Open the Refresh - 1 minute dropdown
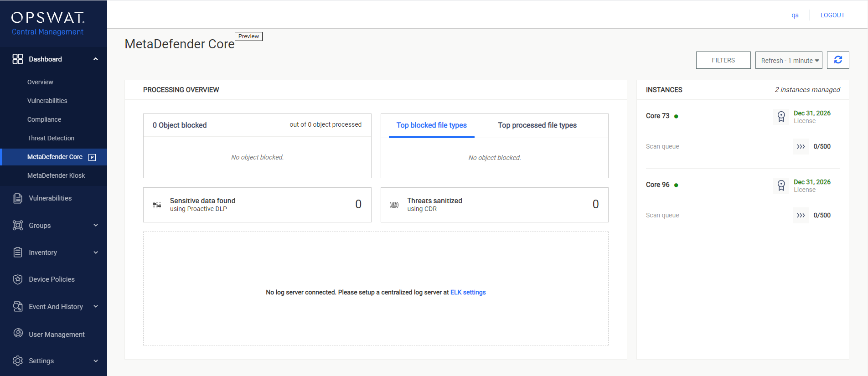Viewport: 868px width, 376px height. (789, 60)
